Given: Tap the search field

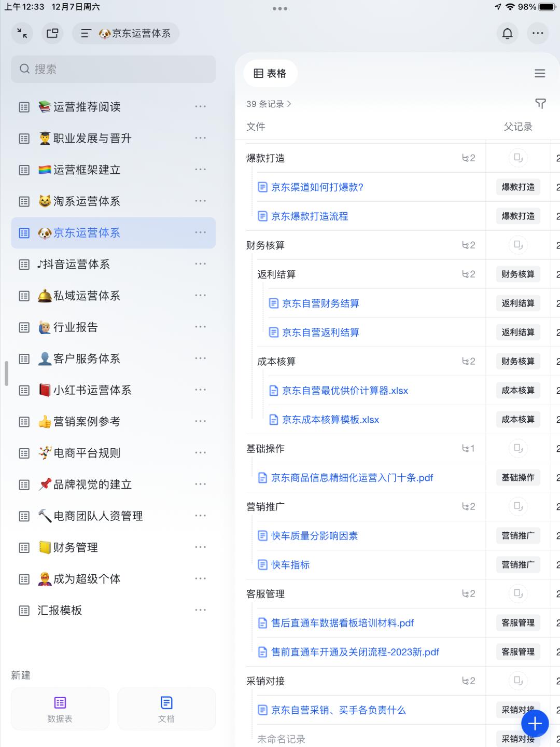Looking at the screenshot, I should [113, 69].
